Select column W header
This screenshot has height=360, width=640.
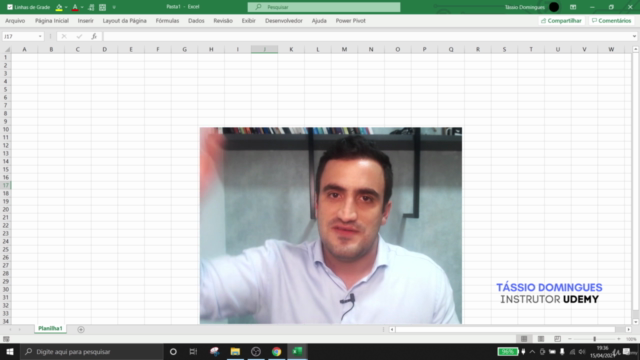[611, 49]
